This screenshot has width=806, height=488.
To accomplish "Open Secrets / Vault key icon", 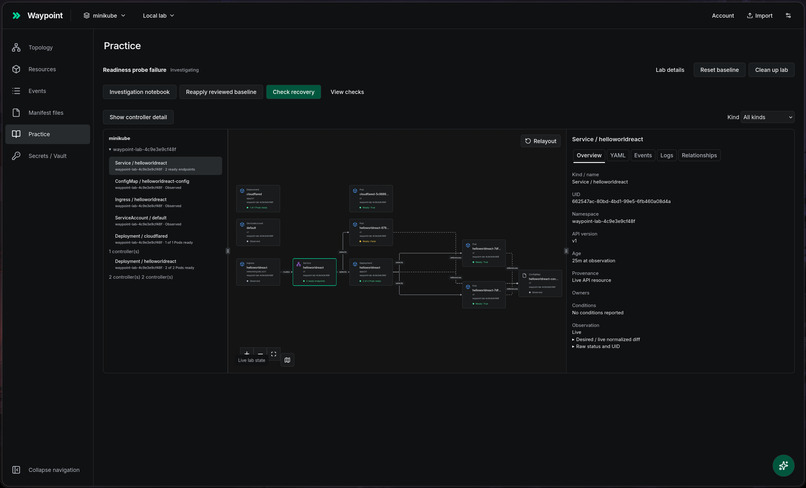I will 16,156.
